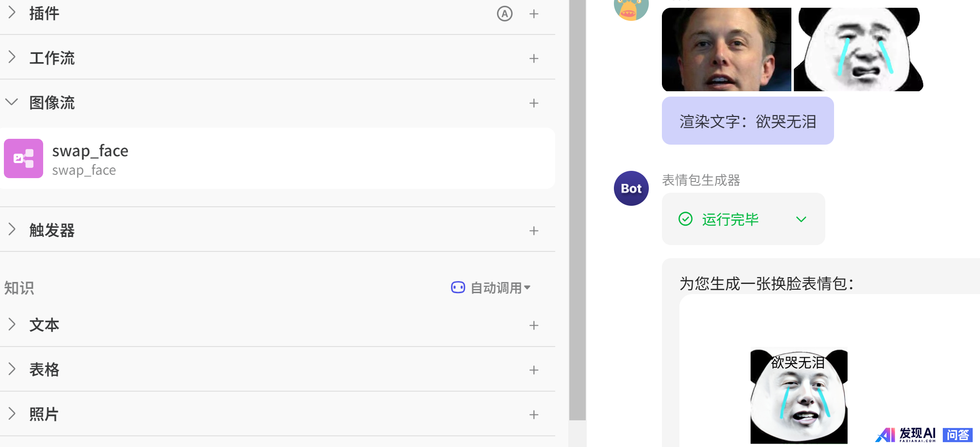Click the swap_face pink workflow icon

click(x=23, y=159)
